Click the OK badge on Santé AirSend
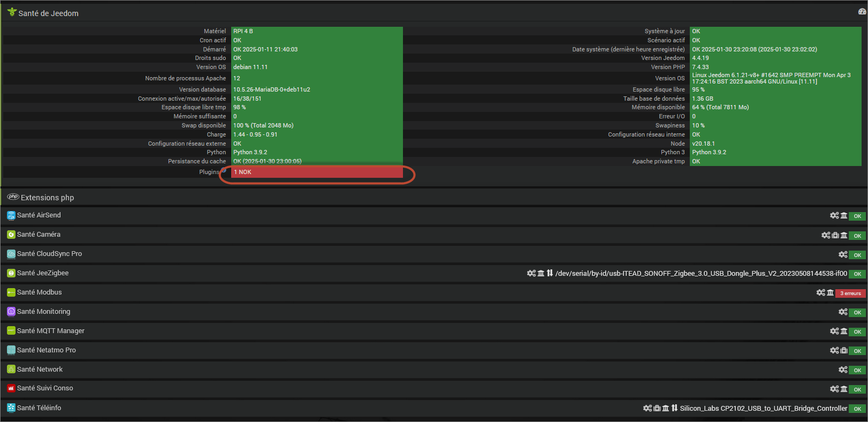 click(x=857, y=216)
